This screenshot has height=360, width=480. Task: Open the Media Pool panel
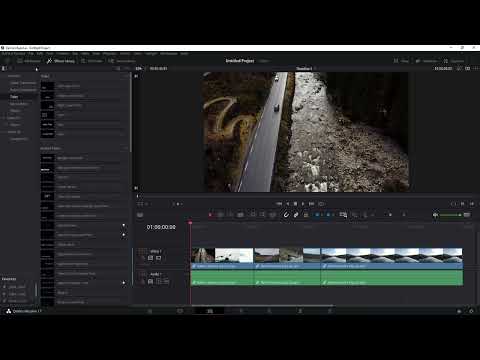29,61
